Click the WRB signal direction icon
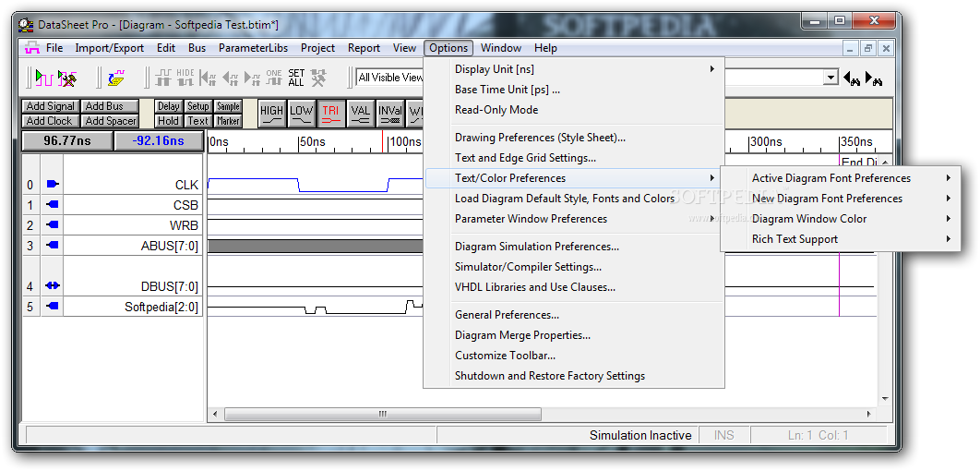 53,224
